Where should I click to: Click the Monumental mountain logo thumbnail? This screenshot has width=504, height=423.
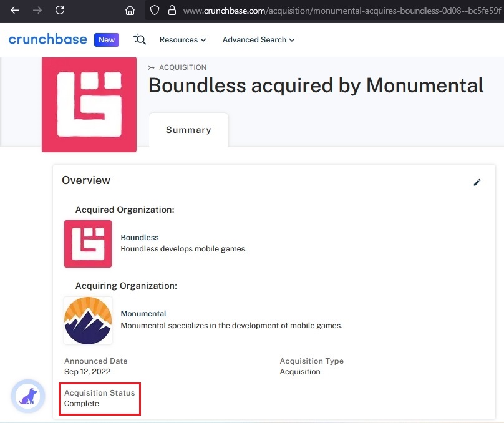[x=88, y=321]
